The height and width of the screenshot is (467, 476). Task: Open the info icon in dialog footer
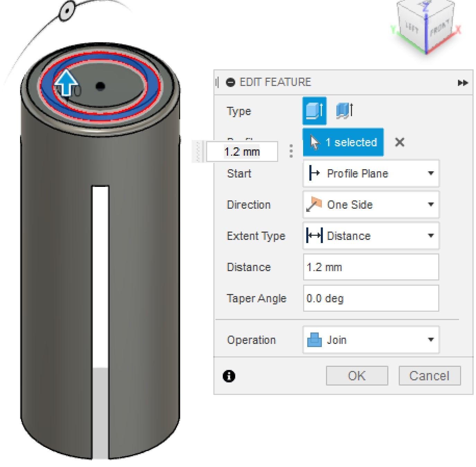[229, 376]
